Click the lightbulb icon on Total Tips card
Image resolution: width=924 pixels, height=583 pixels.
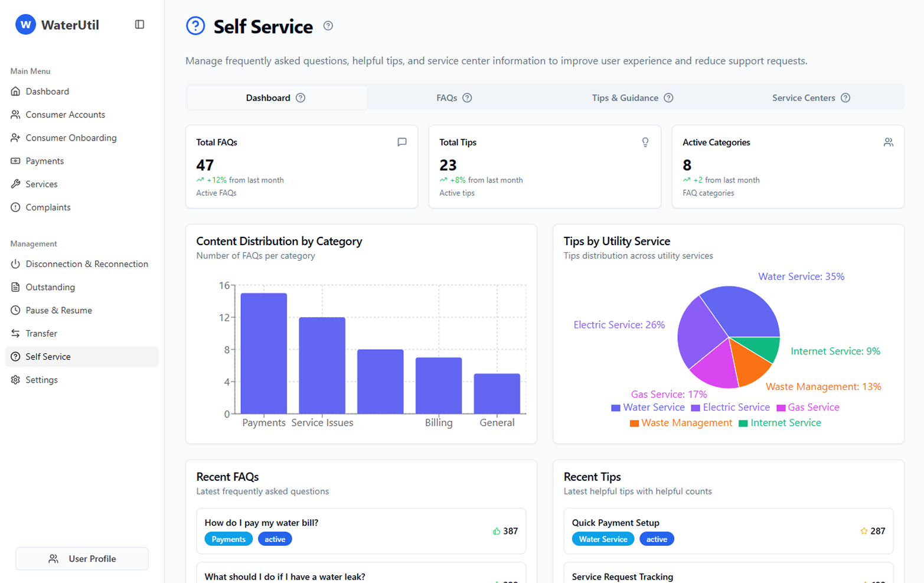coord(645,142)
